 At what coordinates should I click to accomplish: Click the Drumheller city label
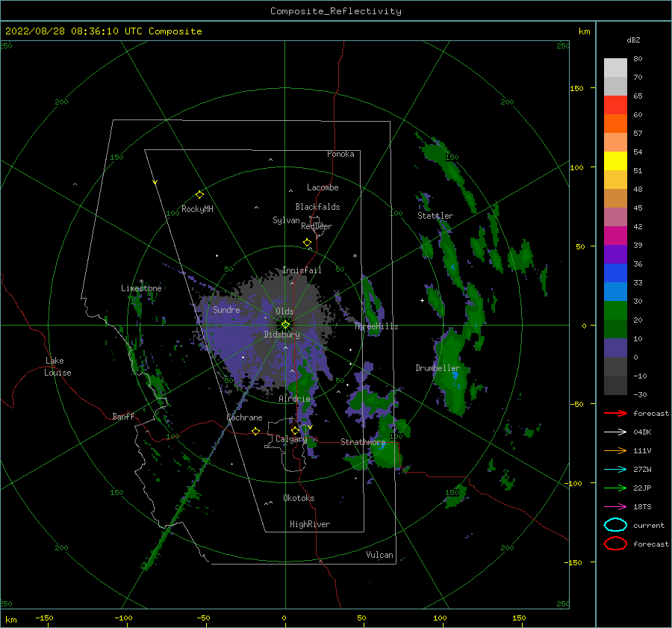pyautogui.click(x=438, y=368)
